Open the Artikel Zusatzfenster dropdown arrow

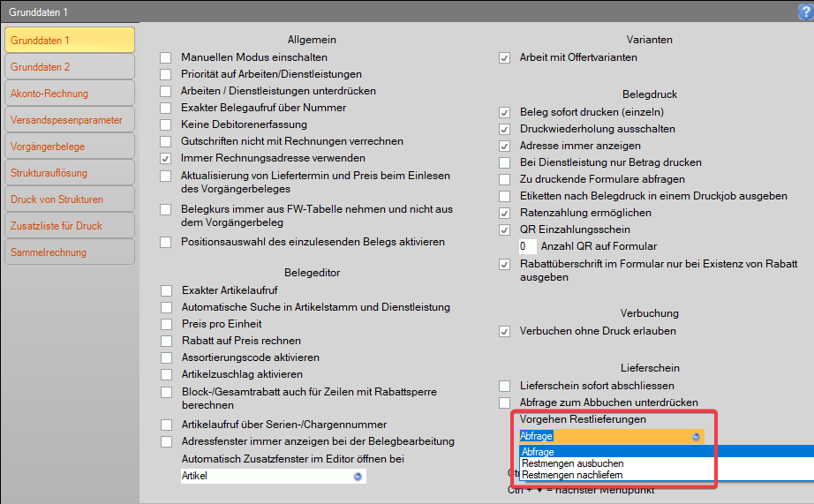(358, 477)
